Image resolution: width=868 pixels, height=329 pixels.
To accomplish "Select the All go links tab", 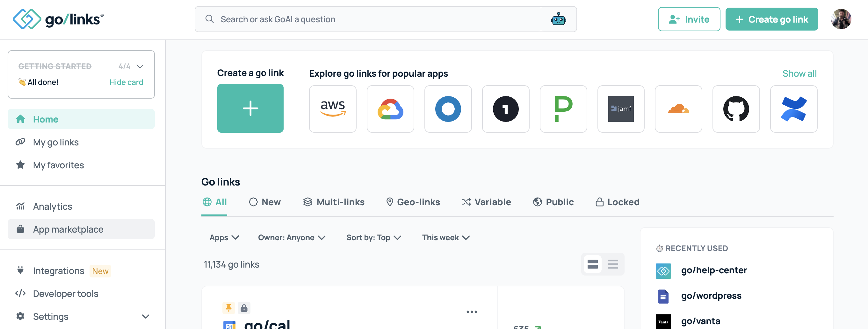I will pyautogui.click(x=214, y=202).
